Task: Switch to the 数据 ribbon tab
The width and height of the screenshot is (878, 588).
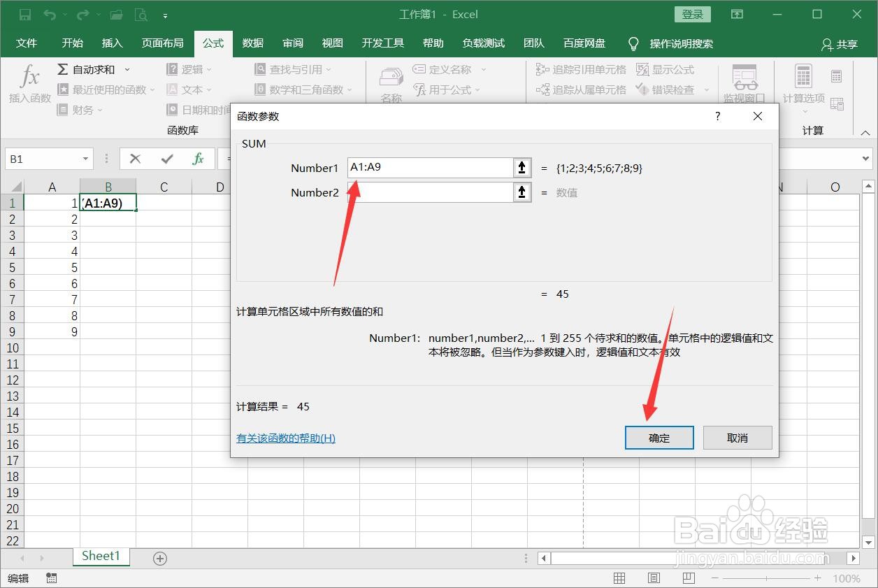Action: [x=252, y=43]
